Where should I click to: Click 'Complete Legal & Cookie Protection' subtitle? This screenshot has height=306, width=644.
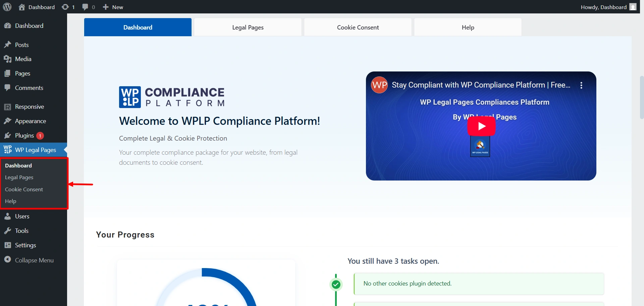173,139
